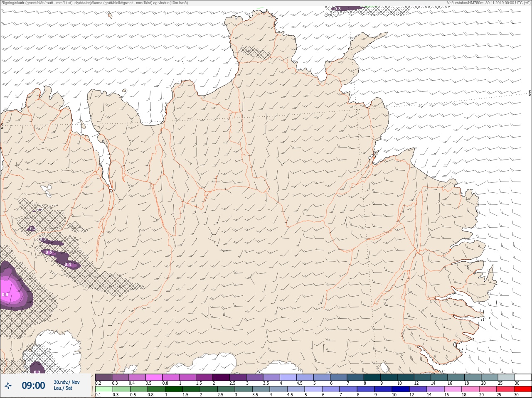Click the 0.3 label in the offshore patch at top
This screenshot has height=398, width=532.
pos(337,9)
